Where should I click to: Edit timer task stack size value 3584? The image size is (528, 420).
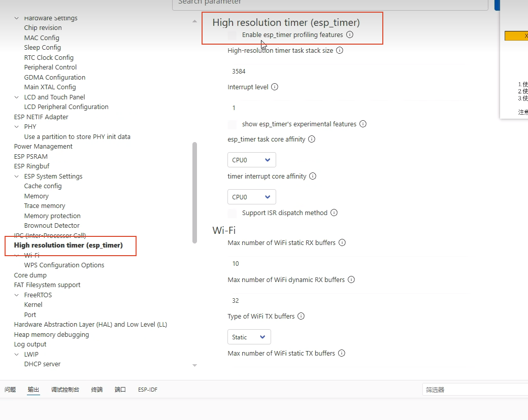[x=348, y=72]
